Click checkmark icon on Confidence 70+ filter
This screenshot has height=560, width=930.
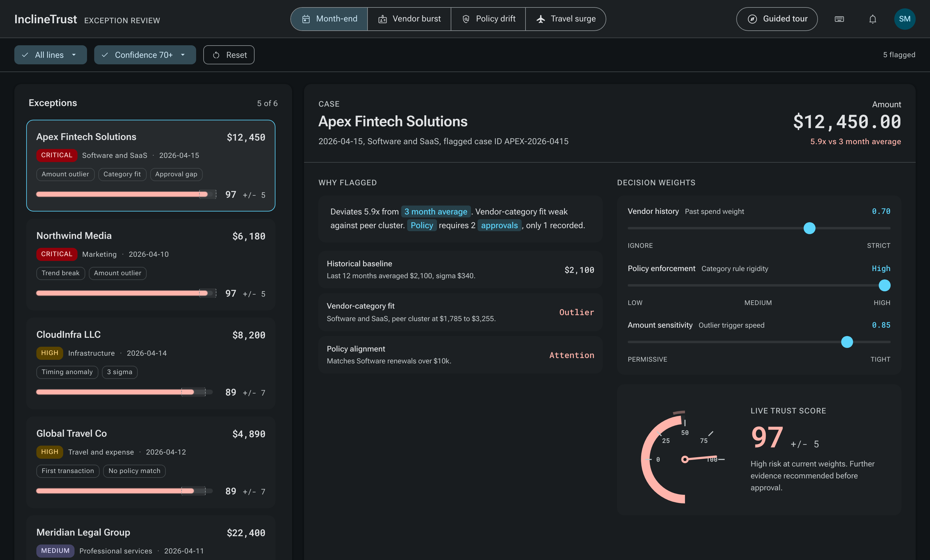pos(105,55)
